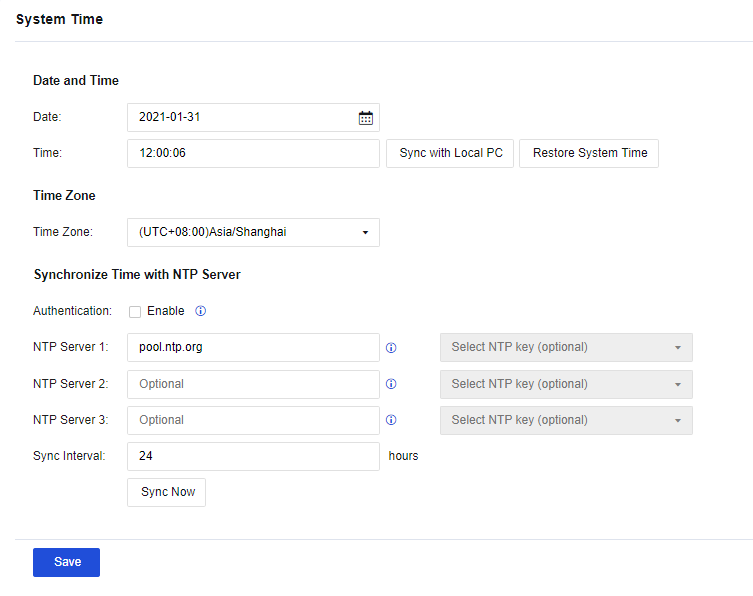Select the NTP Server 1 text field

pos(253,347)
